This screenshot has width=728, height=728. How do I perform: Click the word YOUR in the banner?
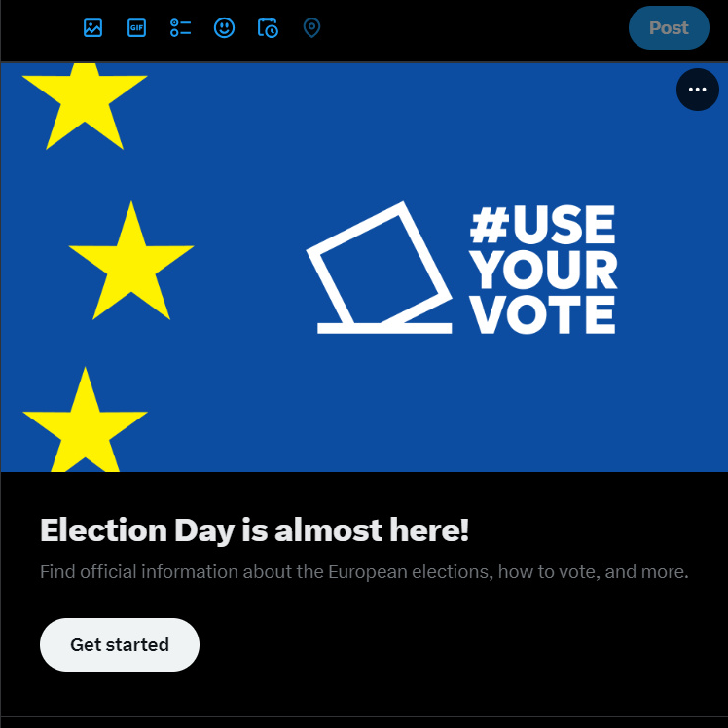pos(543,271)
